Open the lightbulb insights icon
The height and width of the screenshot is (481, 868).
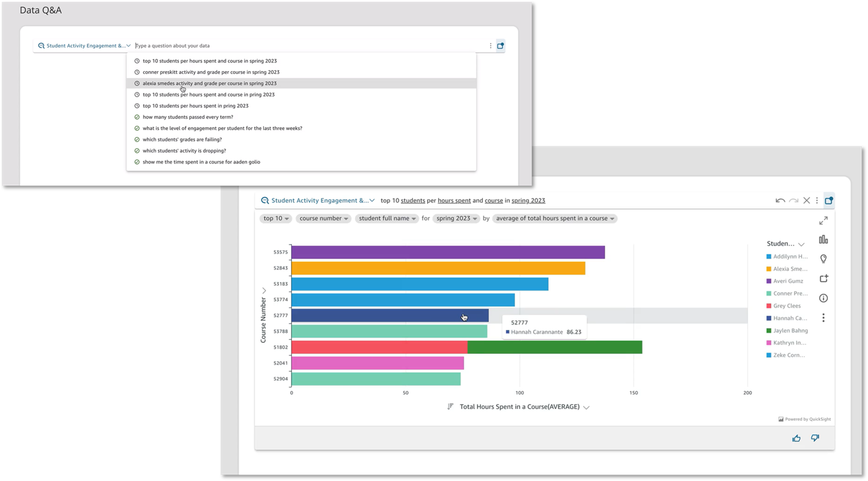(823, 259)
